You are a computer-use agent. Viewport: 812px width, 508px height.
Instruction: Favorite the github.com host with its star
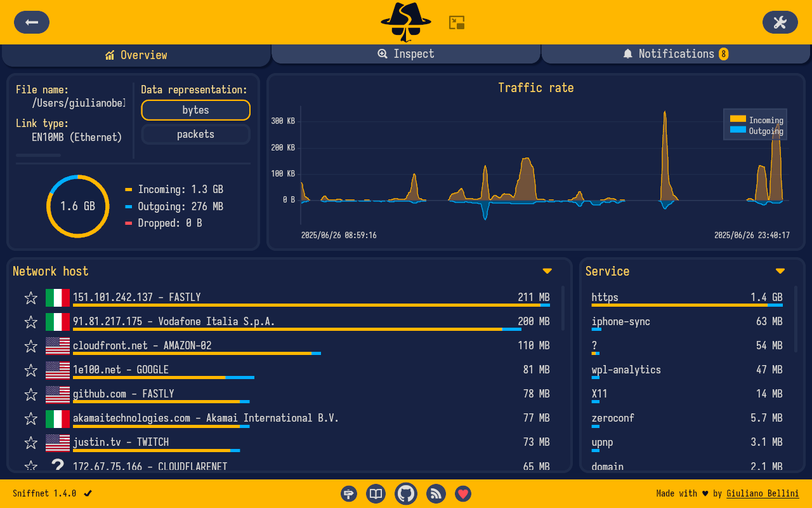(x=30, y=394)
